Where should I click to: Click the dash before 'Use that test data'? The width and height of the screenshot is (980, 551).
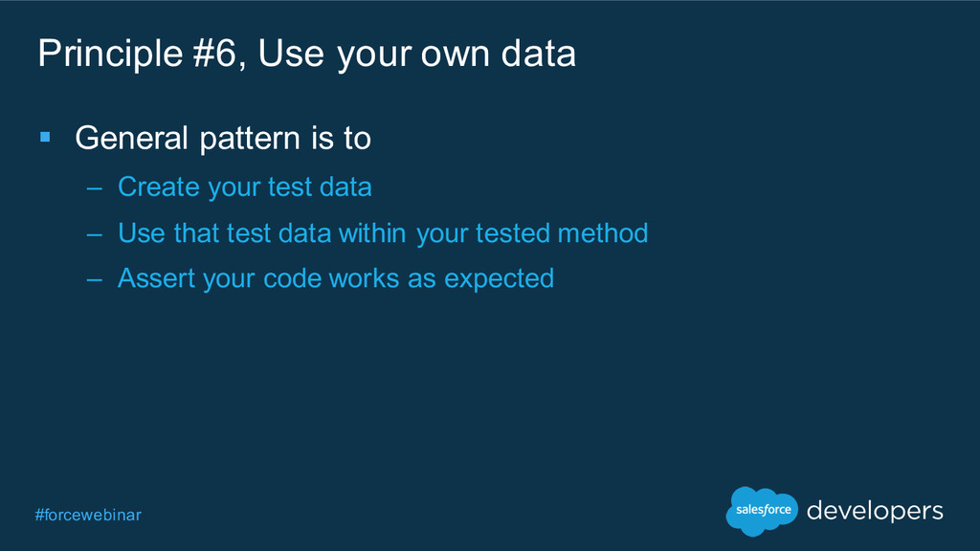pos(95,234)
